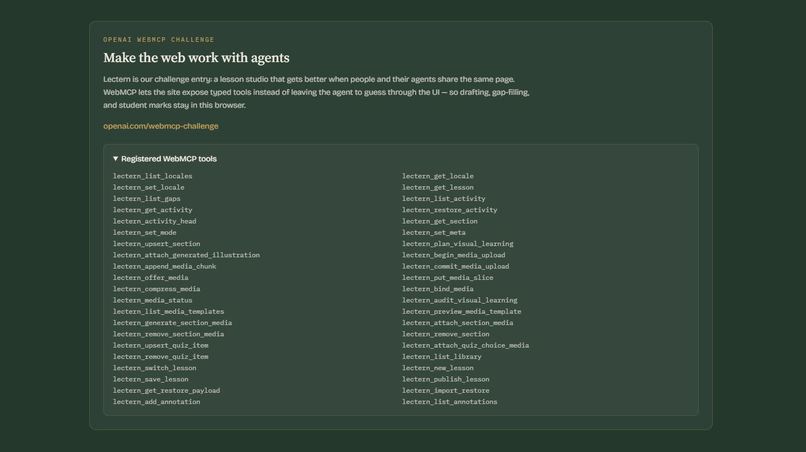This screenshot has height=452, width=806.
Task: Click lectern_audit_visual_learning
Action: (460, 300)
